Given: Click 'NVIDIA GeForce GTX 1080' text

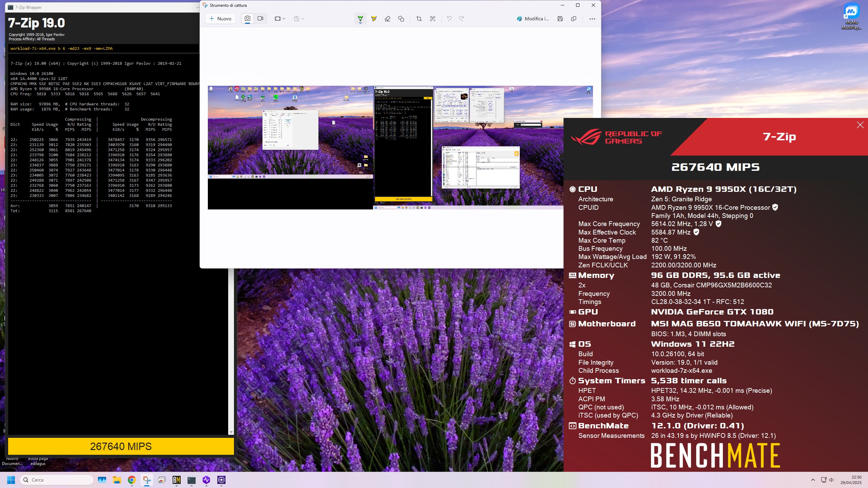Looking at the screenshot, I should [x=712, y=312].
